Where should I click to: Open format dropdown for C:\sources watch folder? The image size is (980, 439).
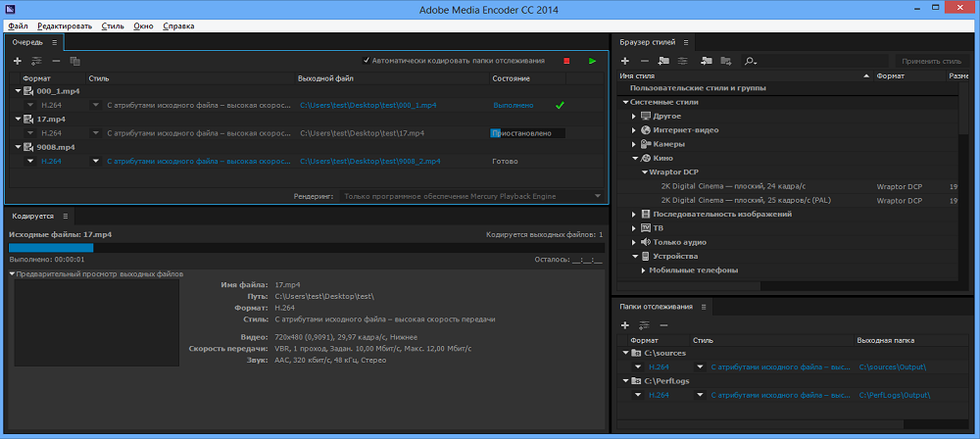[x=638, y=367]
